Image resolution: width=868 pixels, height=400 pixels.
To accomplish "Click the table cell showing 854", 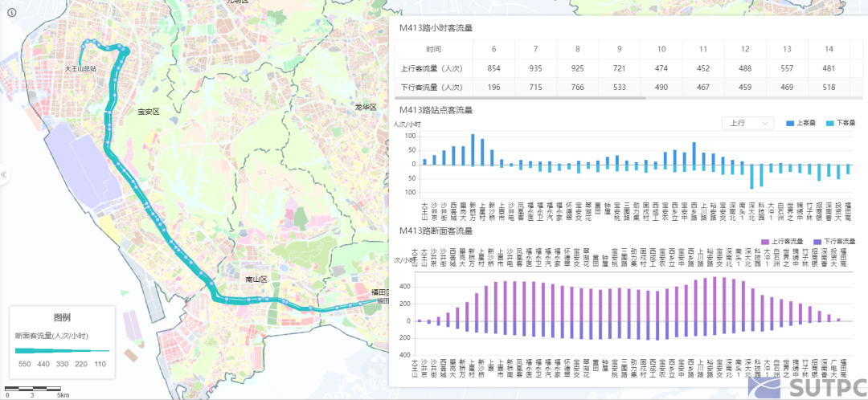I will click(x=493, y=68).
